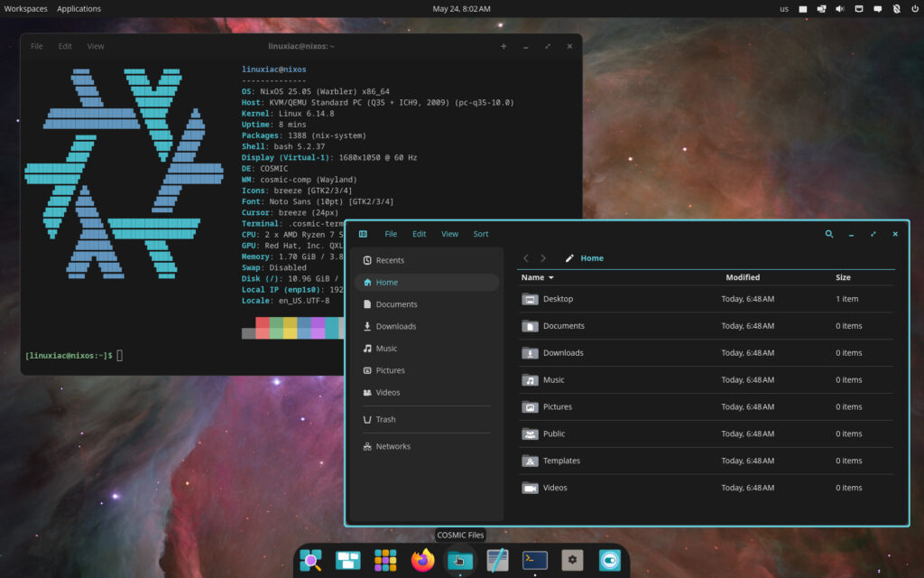Click the Home breadcrumb label
924x578 pixels.
click(x=593, y=257)
